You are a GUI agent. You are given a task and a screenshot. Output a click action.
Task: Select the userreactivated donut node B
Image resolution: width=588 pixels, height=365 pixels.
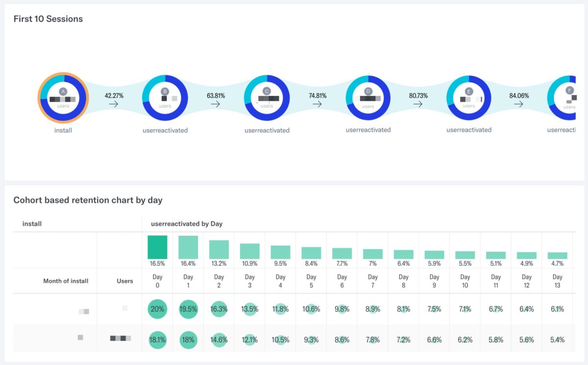pos(165,97)
